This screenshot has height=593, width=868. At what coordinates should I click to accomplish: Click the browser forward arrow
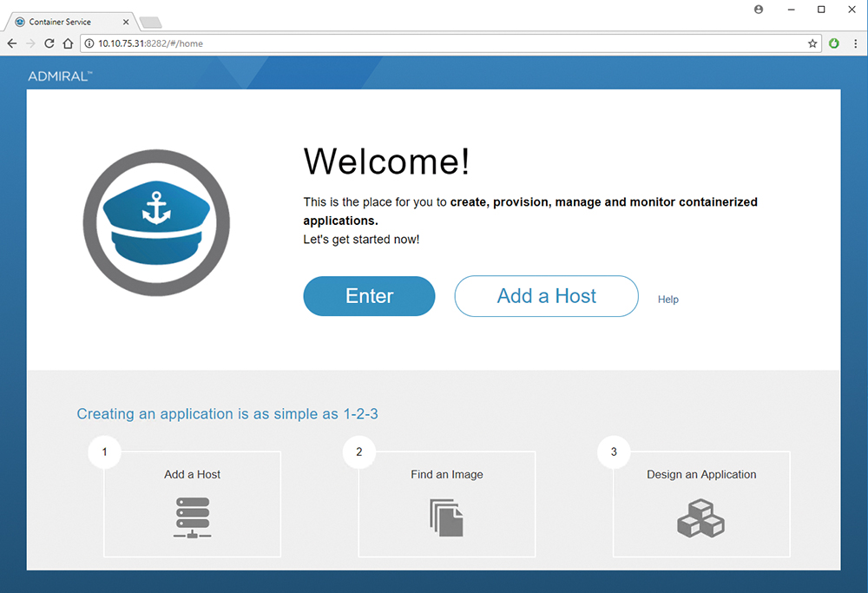coord(30,43)
